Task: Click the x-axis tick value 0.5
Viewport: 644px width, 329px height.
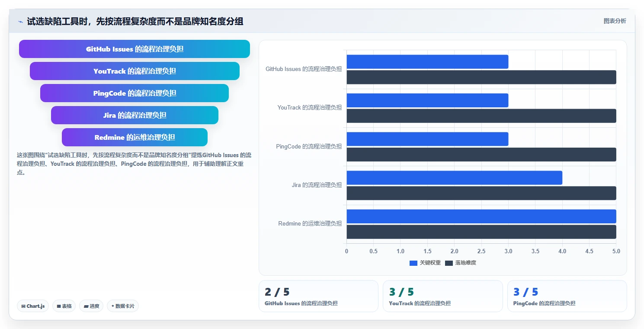Action: tap(374, 251)
